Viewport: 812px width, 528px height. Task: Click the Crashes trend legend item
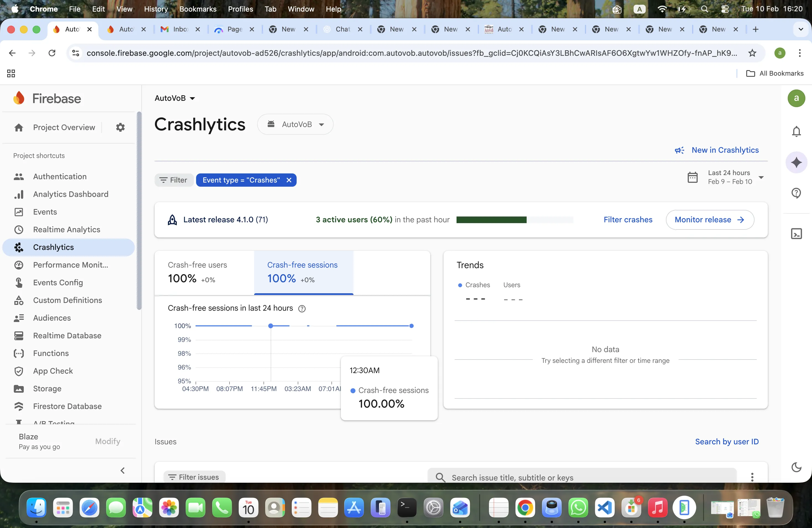tap(474, 285)
